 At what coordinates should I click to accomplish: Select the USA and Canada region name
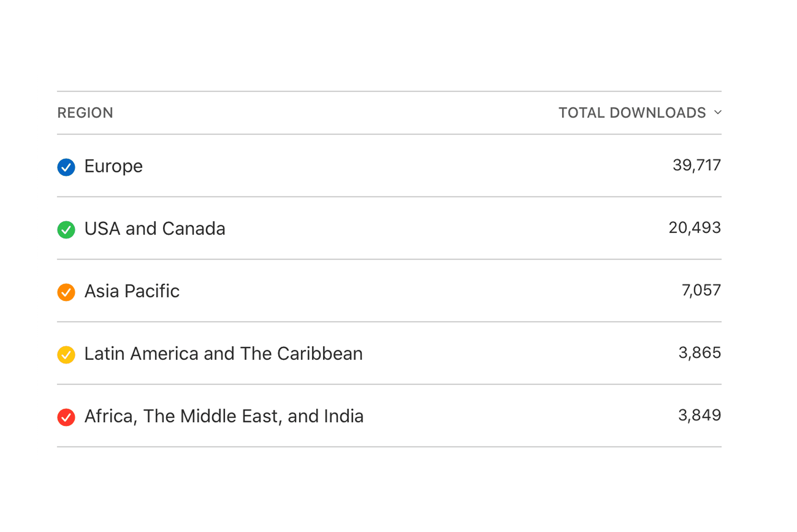tap(155, 229)
